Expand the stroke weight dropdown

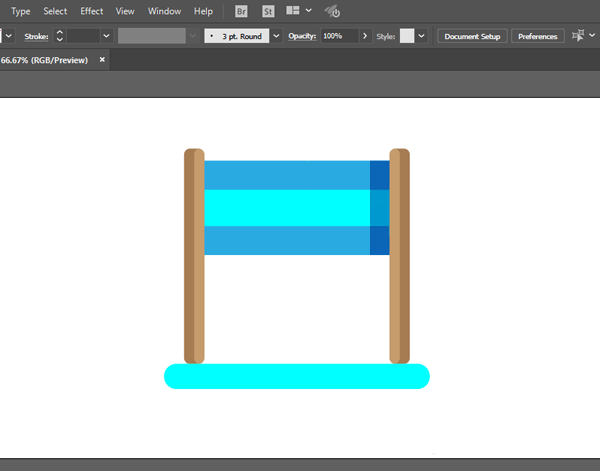(105, 36)
